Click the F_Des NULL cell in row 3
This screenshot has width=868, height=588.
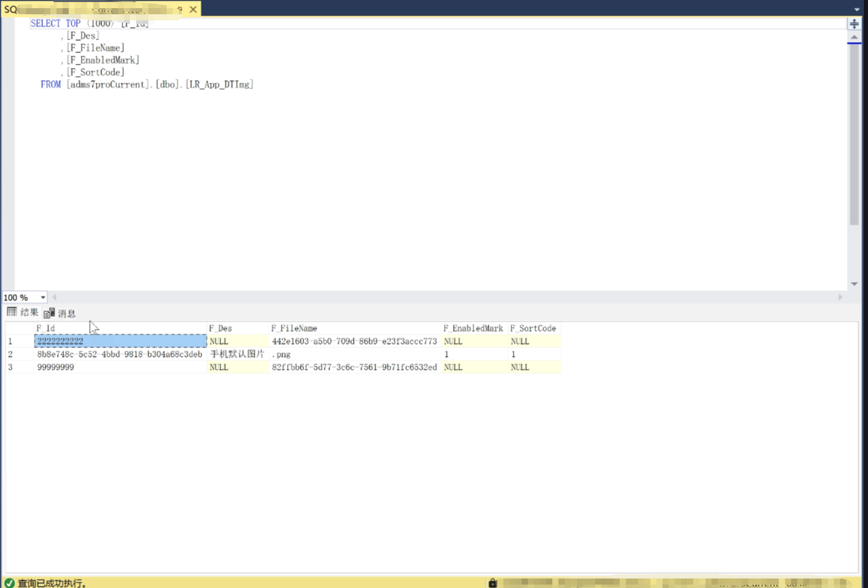[x=237, y=367]
